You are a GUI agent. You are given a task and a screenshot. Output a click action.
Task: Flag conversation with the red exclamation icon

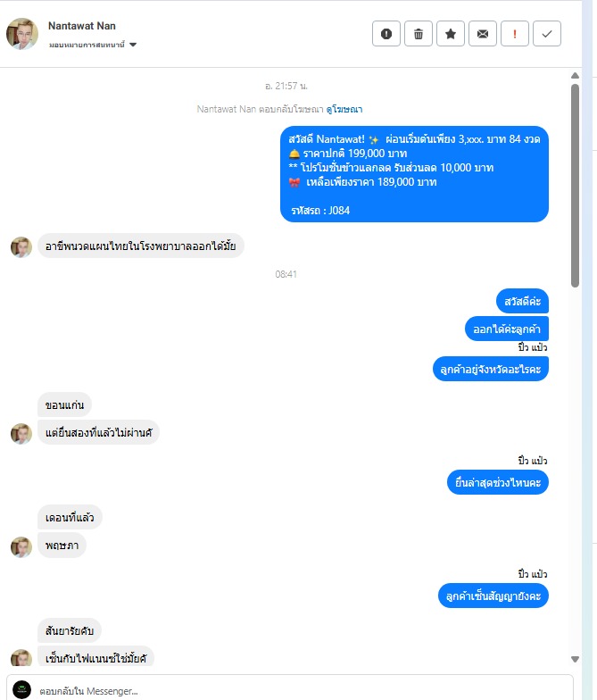514,34
